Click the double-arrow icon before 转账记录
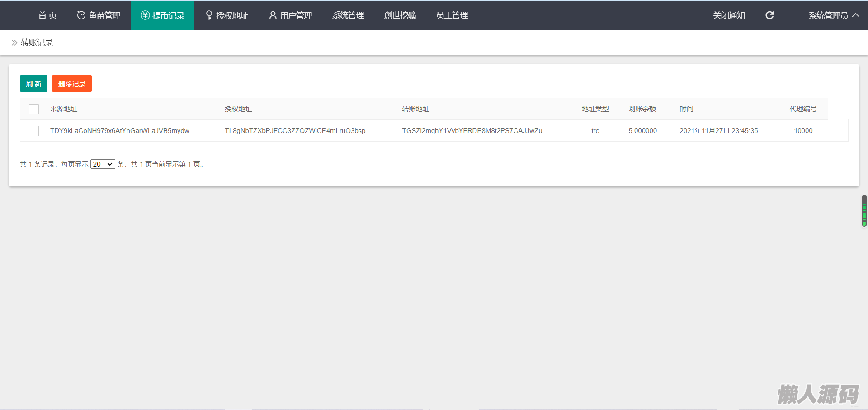The image size is (868, 410). pos(14,43)
